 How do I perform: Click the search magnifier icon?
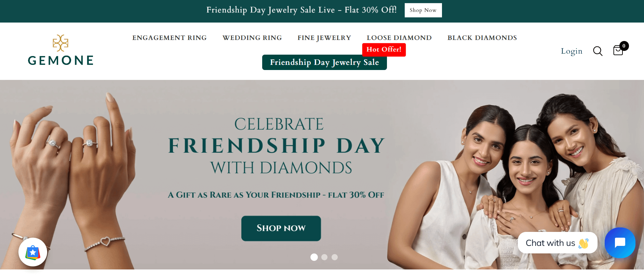pyautogui.click(x=598, y=51)
